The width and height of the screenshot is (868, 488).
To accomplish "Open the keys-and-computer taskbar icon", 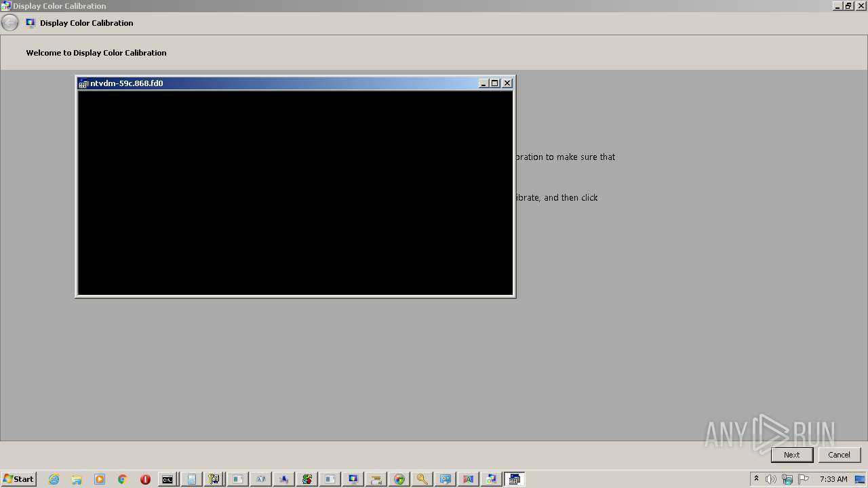I will click(x=214, y=479).
